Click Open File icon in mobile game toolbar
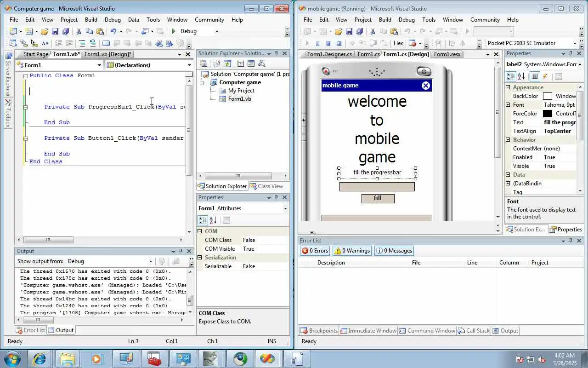The width and height of the screenshot is (588, 368). click(339, 31)
